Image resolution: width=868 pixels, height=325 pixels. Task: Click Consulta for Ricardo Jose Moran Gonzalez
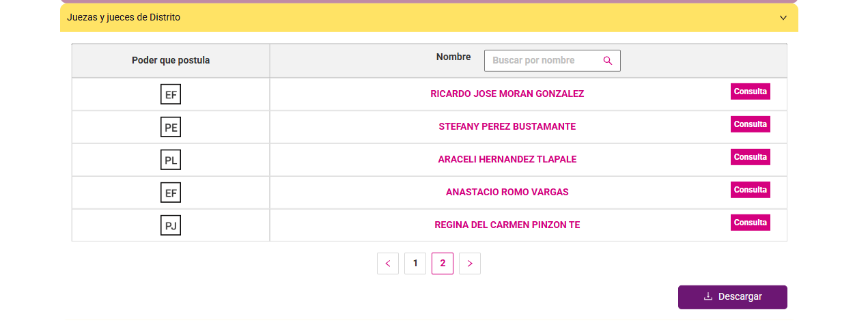[751, 91]
